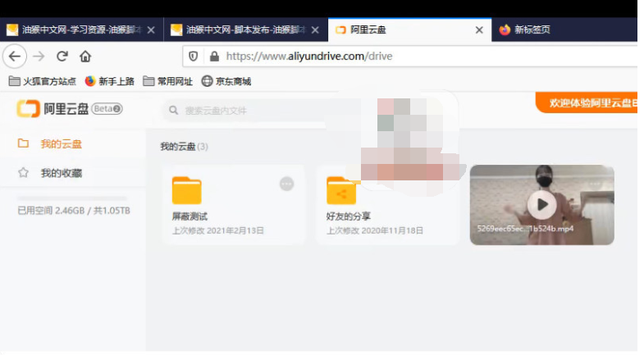This screenshot has height=355, width=644.
Task: Click the search magnifier icon
Action: [173, 111]
